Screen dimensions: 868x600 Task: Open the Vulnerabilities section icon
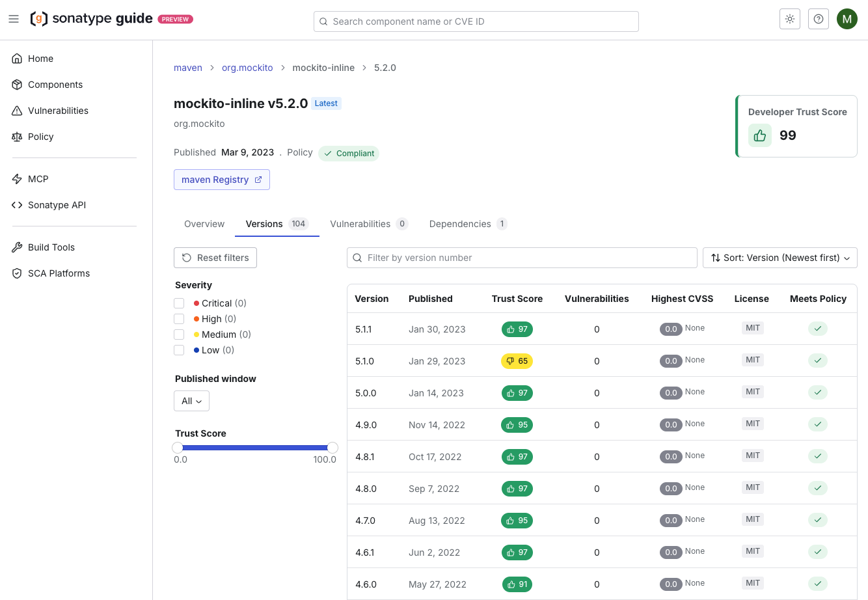click(18, 111)
